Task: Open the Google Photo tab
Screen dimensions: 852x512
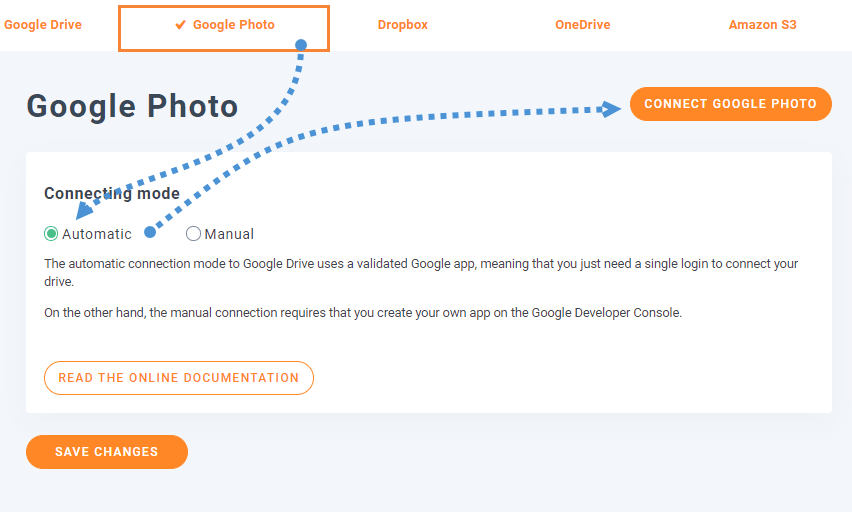Action: point(233,25)
